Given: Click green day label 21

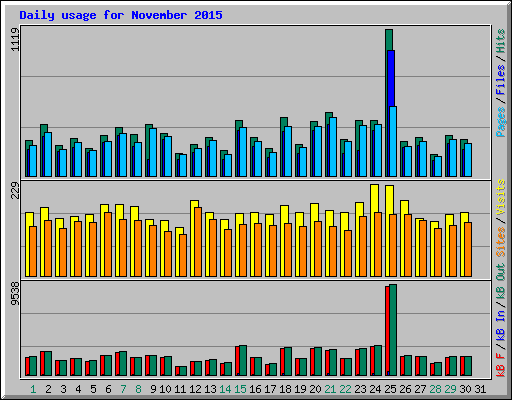Looking at the screenshot, I should pos(330,389).
